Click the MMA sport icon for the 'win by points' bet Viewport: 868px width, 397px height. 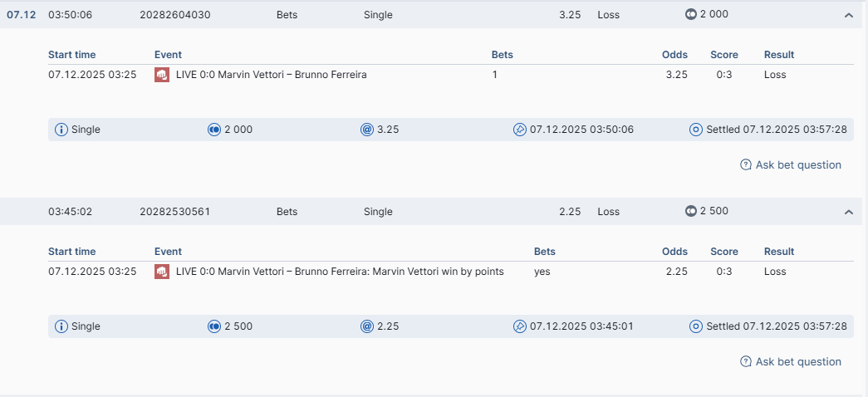coord(162,272)
